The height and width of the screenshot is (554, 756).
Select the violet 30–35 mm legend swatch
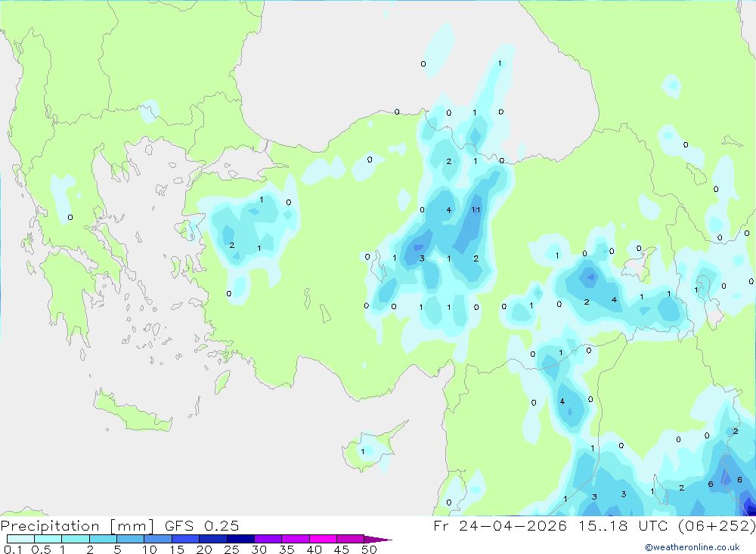[x=268, y=539]
